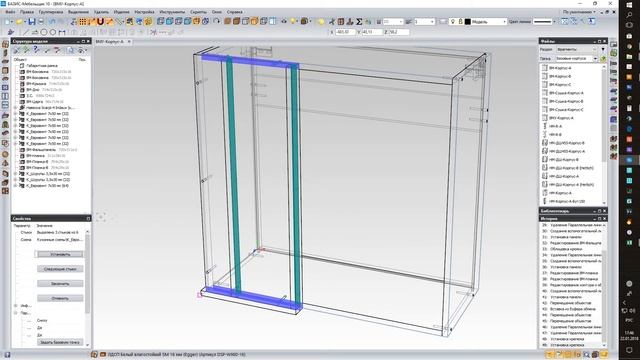The image size is (640, 360).
Task: Click the solid brown cube render icon
Action: tap(228, 22)
